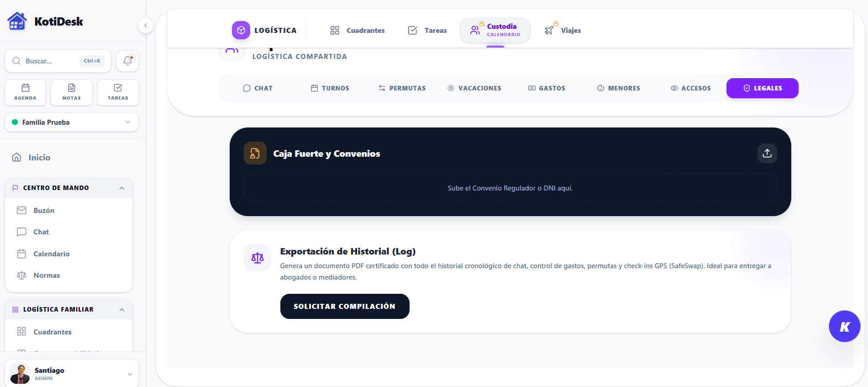868x387 pixels.
Task: Open the Permutas sub-tab
Action: 402,88
